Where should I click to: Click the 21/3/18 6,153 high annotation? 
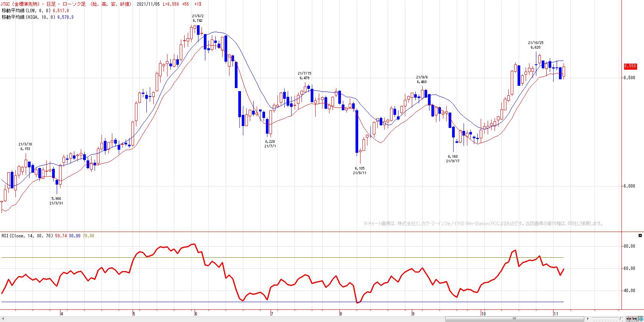coord(25,146)
